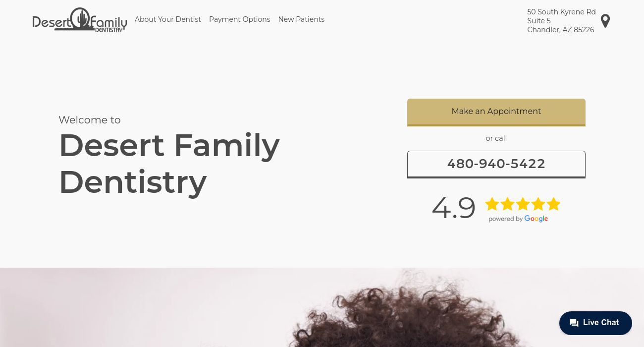Select the first gold rating star
The image size is (644, 347).
[492, 204]
